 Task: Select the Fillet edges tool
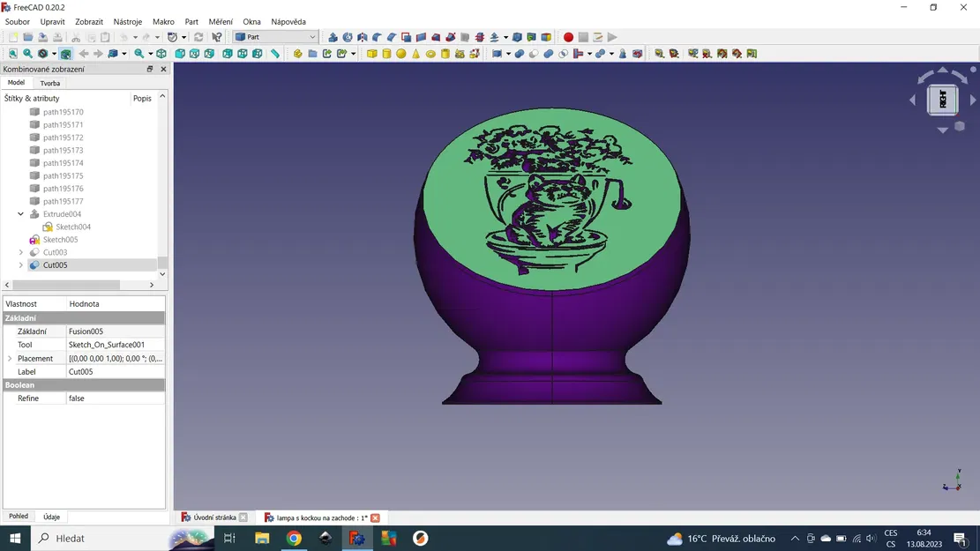click(377, 37)
